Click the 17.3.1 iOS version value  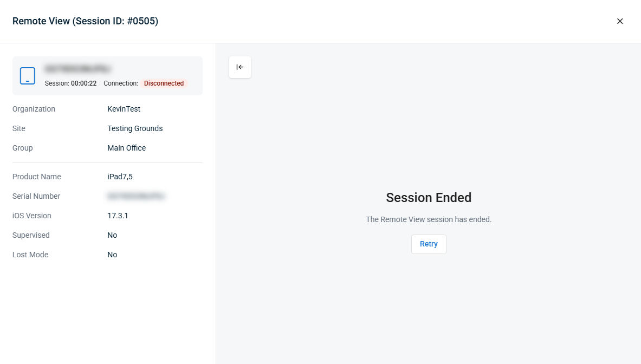click(118, 216)
